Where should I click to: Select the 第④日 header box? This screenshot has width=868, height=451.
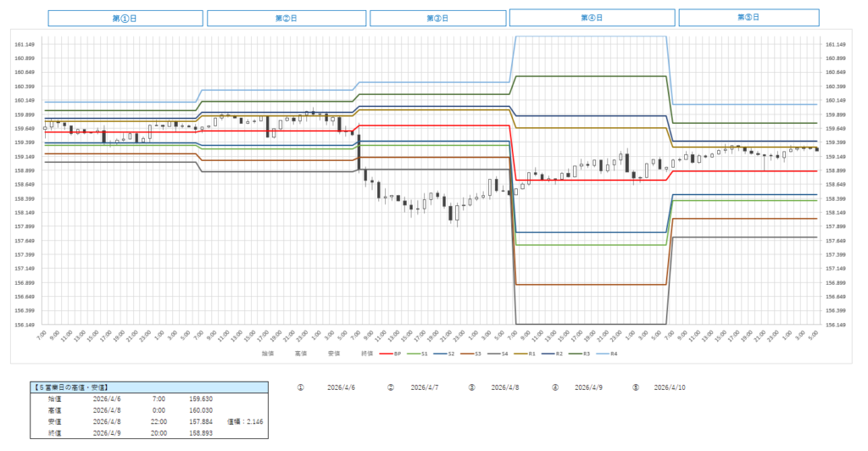point(593,18)
